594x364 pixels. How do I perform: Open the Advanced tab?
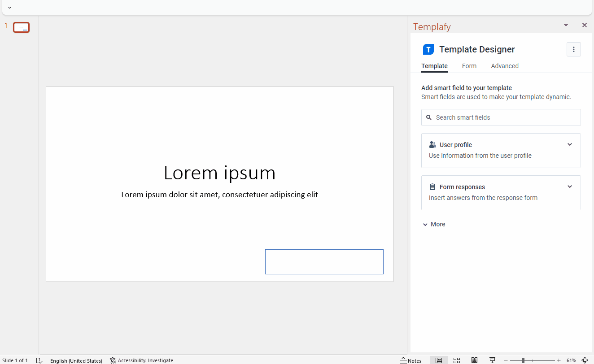click(x=504, y=66)
